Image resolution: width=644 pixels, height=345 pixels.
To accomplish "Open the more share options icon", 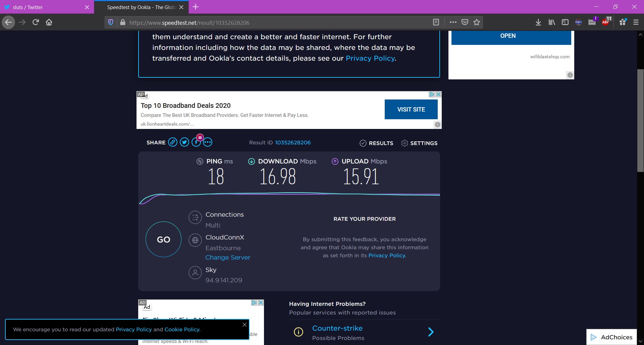I will point(208,142).
